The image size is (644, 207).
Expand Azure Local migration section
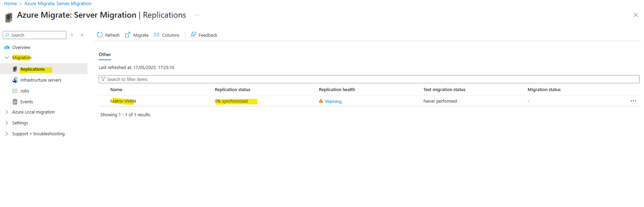[7, 112]
